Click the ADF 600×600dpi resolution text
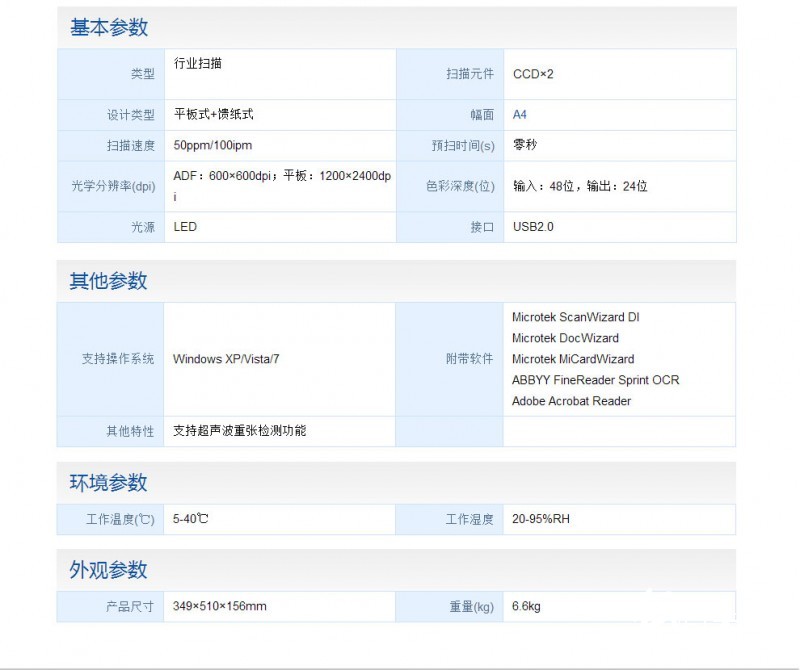 [226, 176]
